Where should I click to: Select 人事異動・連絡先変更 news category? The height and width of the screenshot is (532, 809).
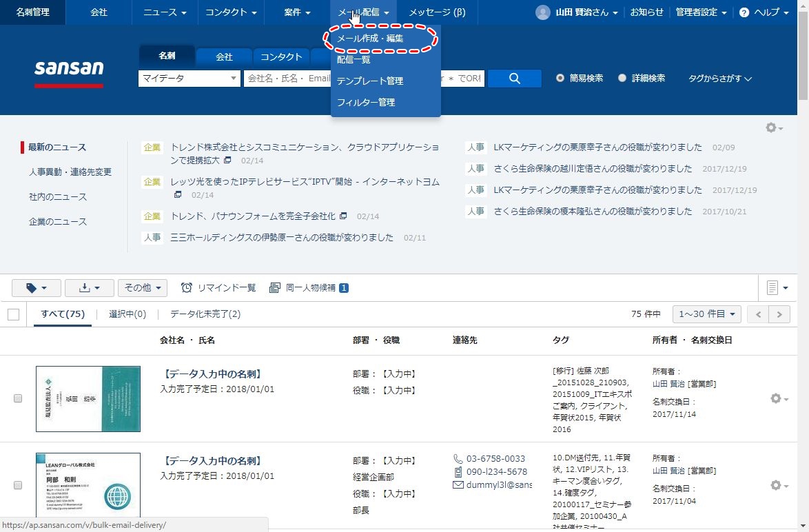tap(70, 172)
